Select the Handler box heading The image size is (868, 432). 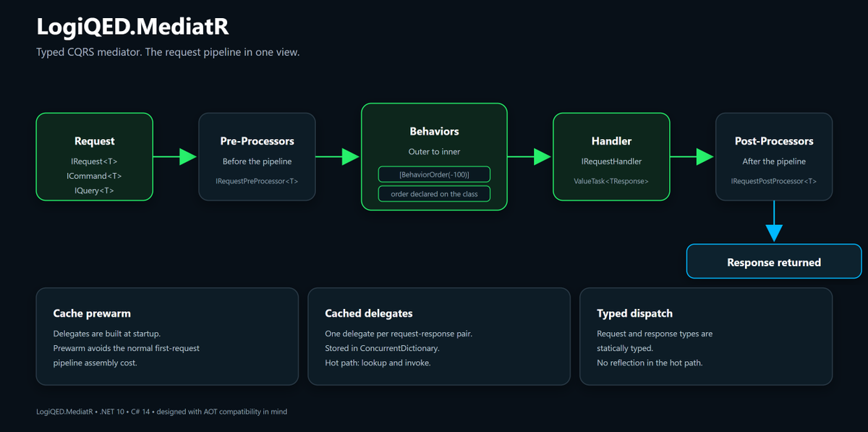(x=611, y=141)
